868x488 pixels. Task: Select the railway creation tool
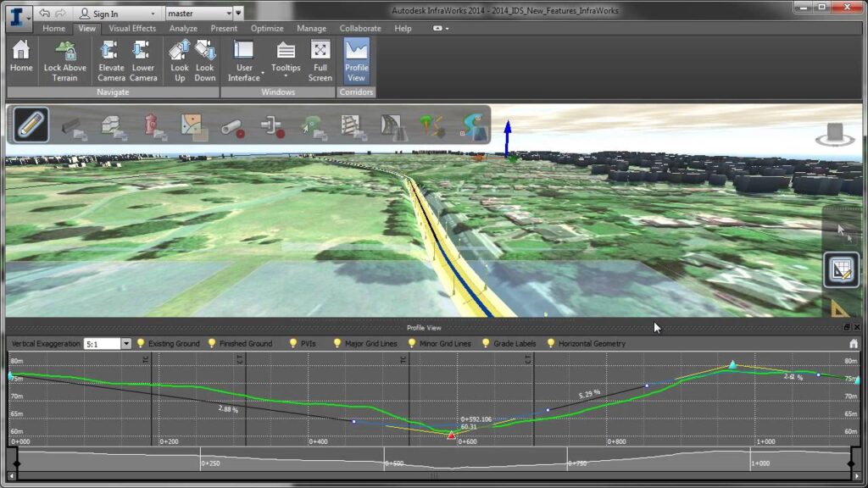(x=353, y=126)
